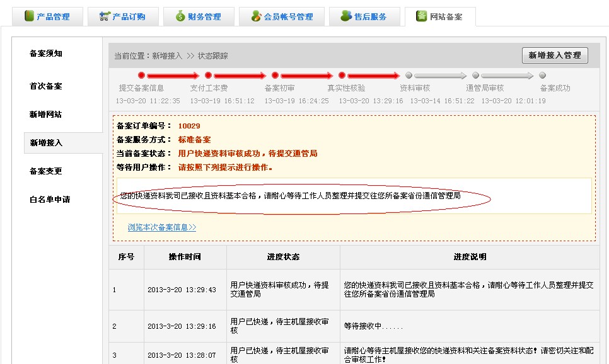
Task: Click the 资料审核 step label
Action: point(415,88)
